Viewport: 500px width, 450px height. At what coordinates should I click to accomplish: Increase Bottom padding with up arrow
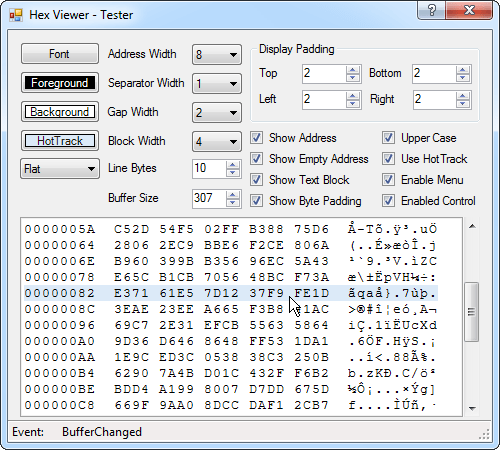click(463, 69)
